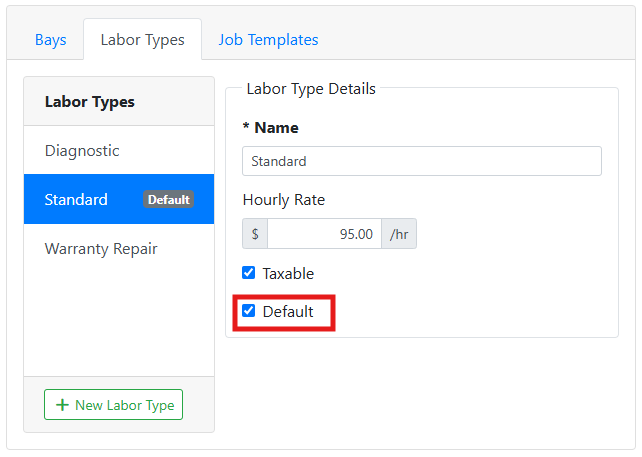This screenshot has height=457, width=642.
Task: Click the /hr suffix addon
Action: (399, 234)
